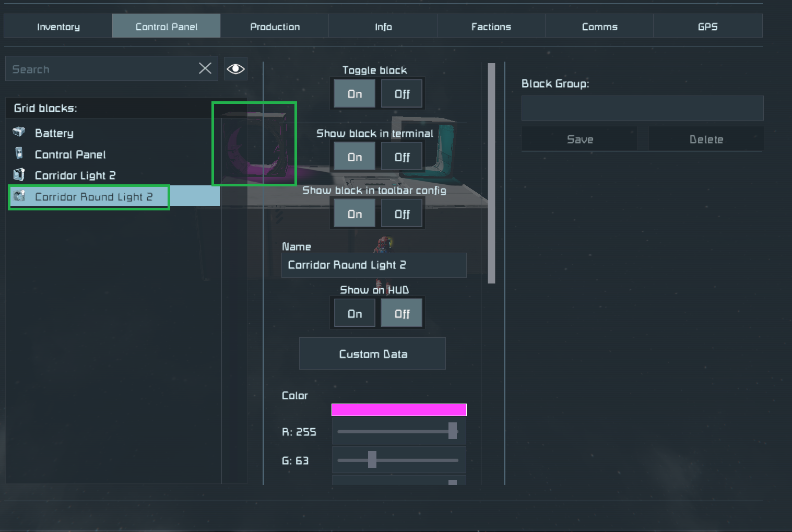
Task: Click the Corridor Light 2 block icon
Action: tap(19, 174)
